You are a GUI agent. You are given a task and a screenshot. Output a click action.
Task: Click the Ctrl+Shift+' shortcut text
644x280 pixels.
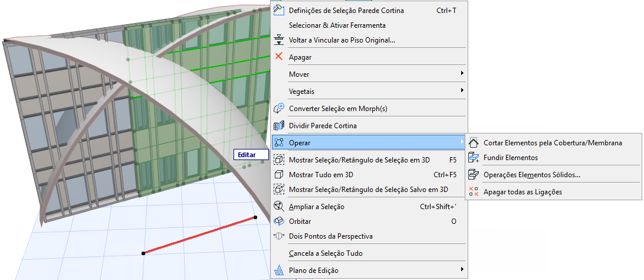[438, 206]
